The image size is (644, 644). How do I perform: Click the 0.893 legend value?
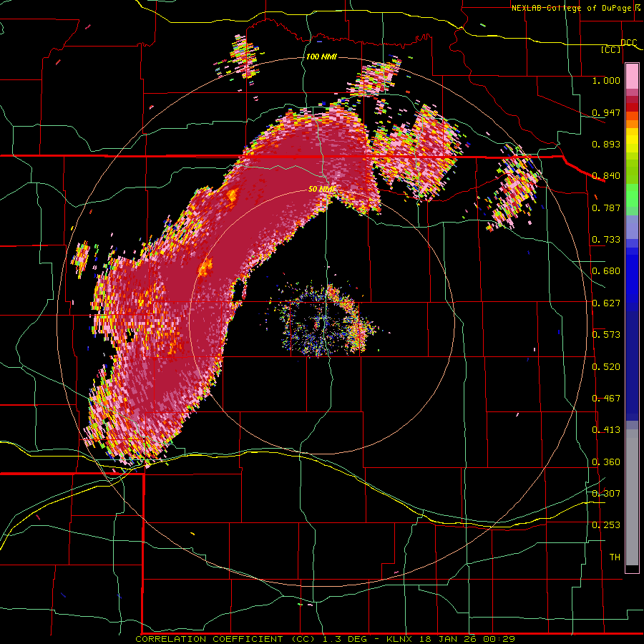pyautogui.click(x=606, y=144)
